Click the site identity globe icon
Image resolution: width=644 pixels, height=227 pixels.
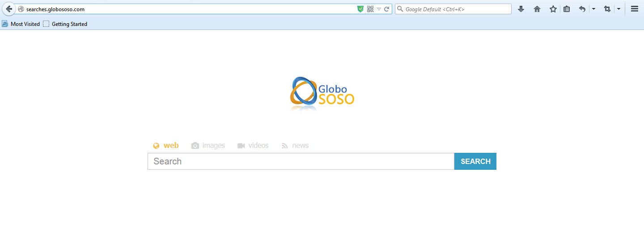(x=21, y=9)
